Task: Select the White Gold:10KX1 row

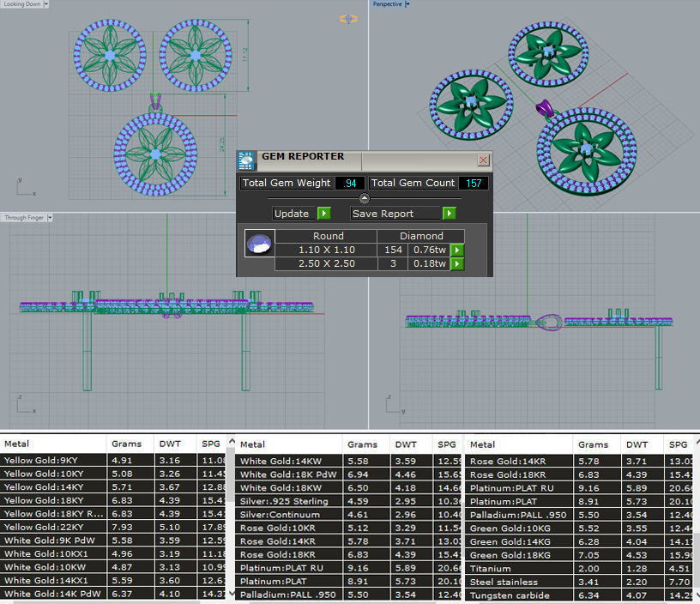Action: click(x=112, y=554)
